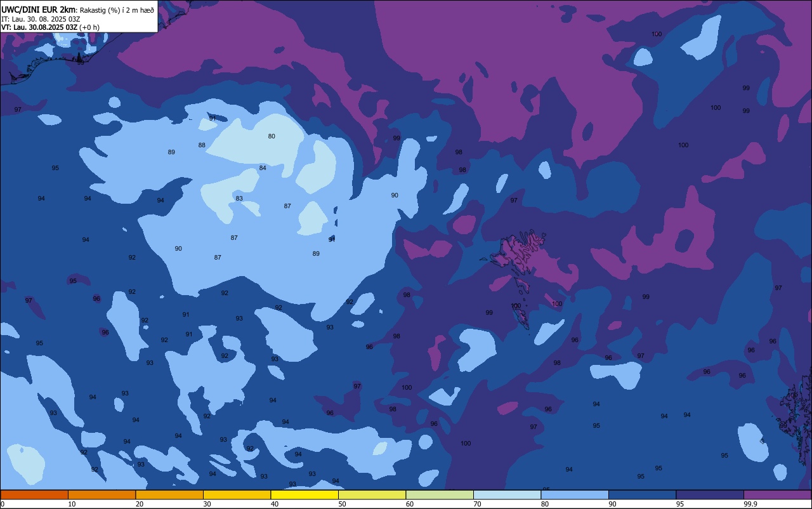Select the yellow legend swatch between 40 and 50
The image size is (812, 509).
304,494
